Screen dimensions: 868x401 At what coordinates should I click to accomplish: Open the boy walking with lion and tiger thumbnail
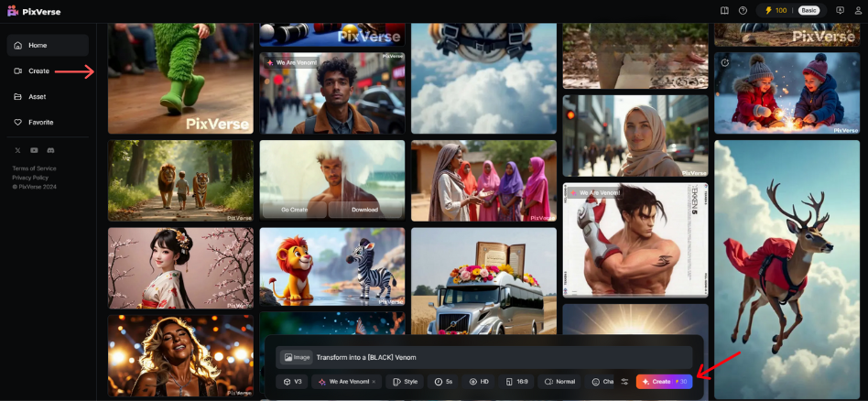(180, 180)
